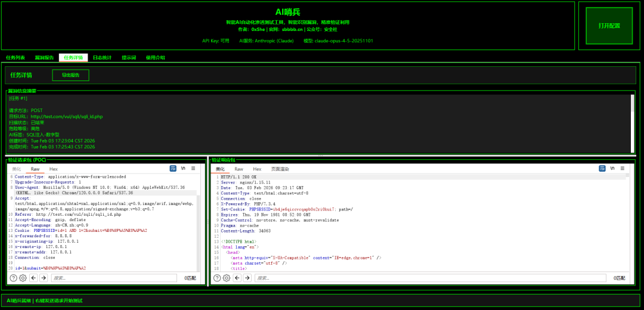Switch to the 漏洞报告 tab
The image size is (644, 310).
point(44,58)
